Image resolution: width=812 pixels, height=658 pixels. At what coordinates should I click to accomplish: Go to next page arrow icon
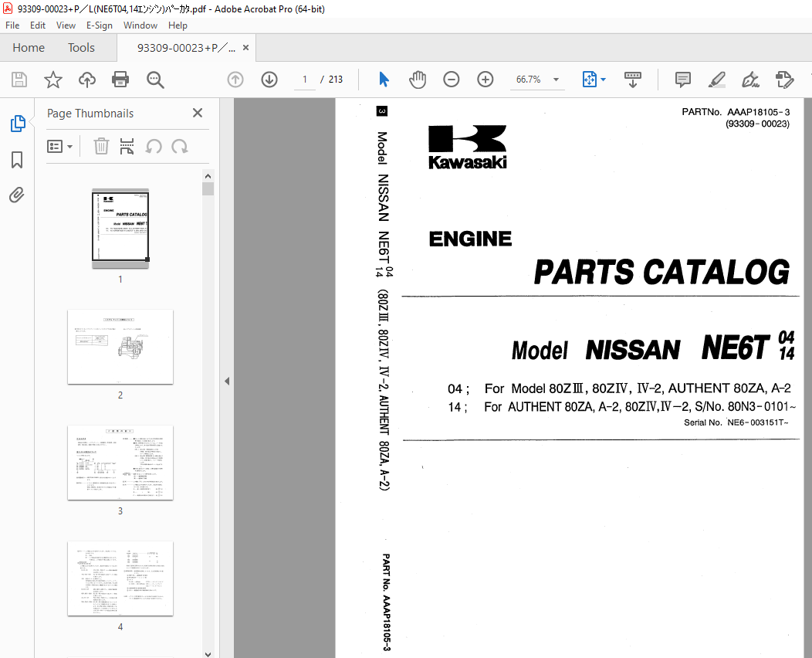(269, 80)
